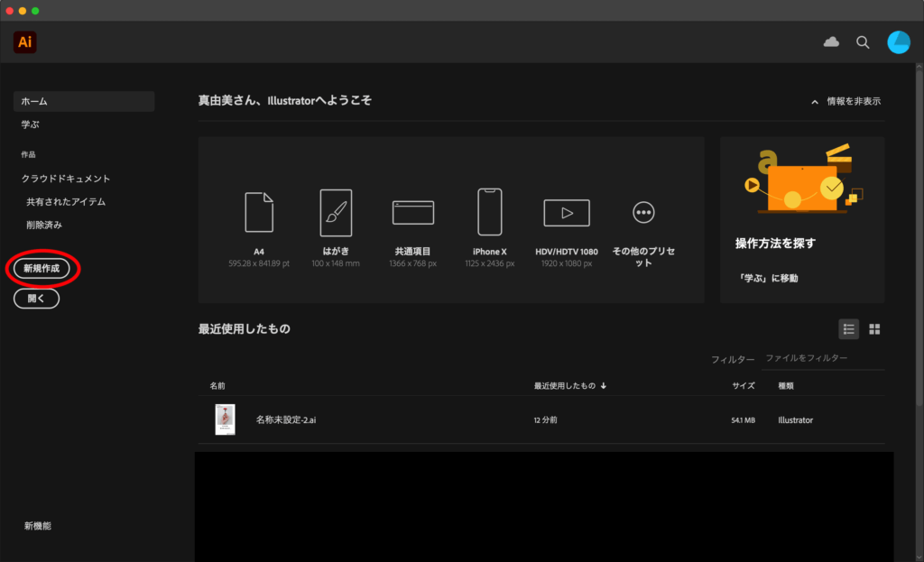This screenshot has height=562, width=924.
Task: Select the 共通項目 web preset icon
Action: click(x=413, y=213)
